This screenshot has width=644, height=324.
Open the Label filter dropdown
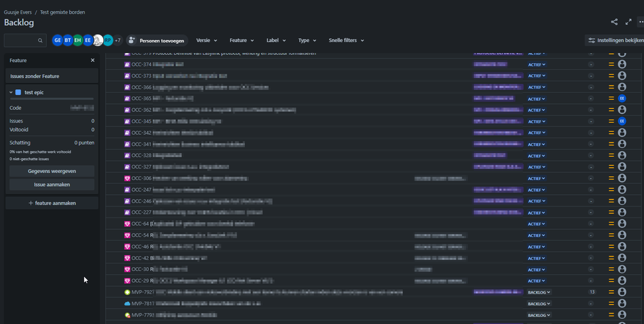click(x=276, y=40)
